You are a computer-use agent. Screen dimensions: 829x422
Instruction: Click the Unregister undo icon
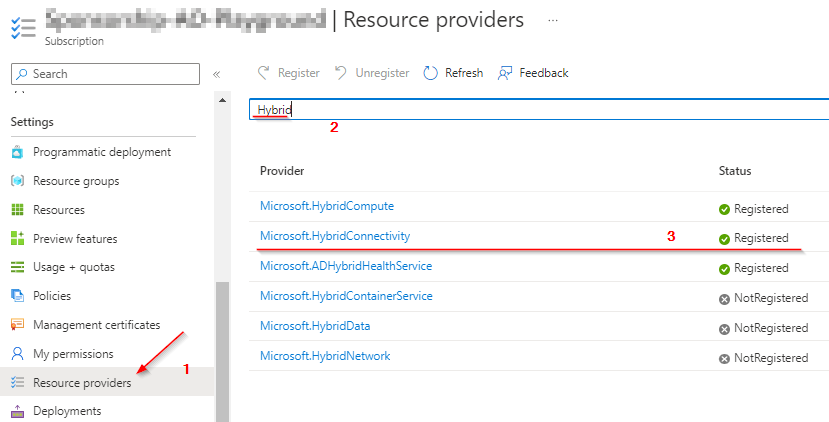[341, 73]
